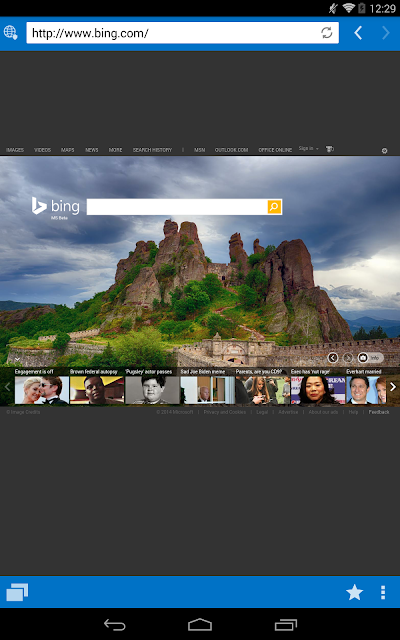Open Bing settings gear icon
The image size is (400, 640).
tap(384, 151)
